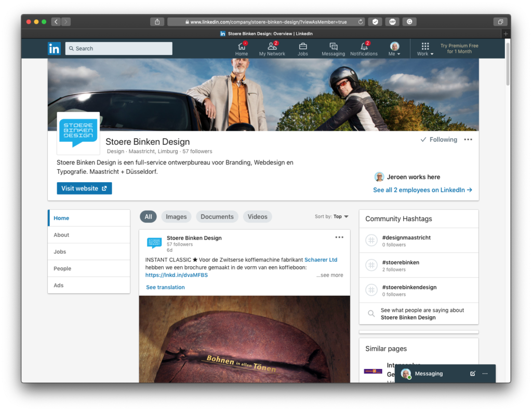Toggle the Following button
532x411 pixels.
[x=438, y=140]
